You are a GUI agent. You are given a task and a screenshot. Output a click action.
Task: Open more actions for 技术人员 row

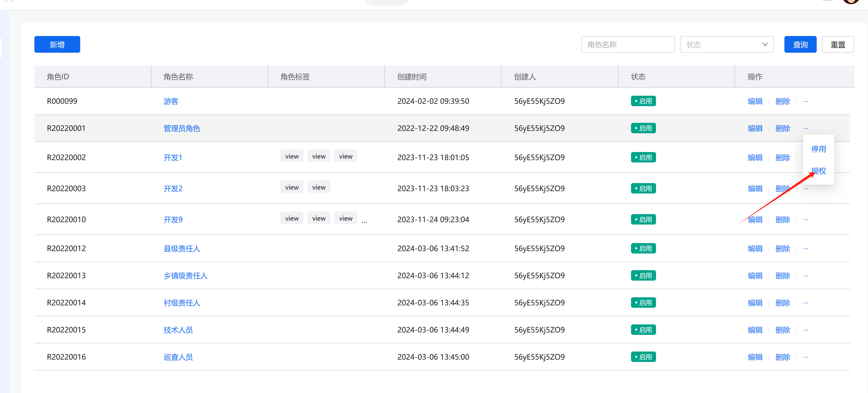click(806, 330)
